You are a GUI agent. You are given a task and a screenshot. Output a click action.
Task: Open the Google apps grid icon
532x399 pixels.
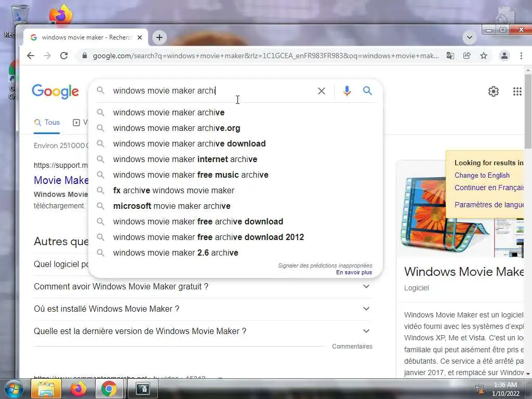point(517,91)
